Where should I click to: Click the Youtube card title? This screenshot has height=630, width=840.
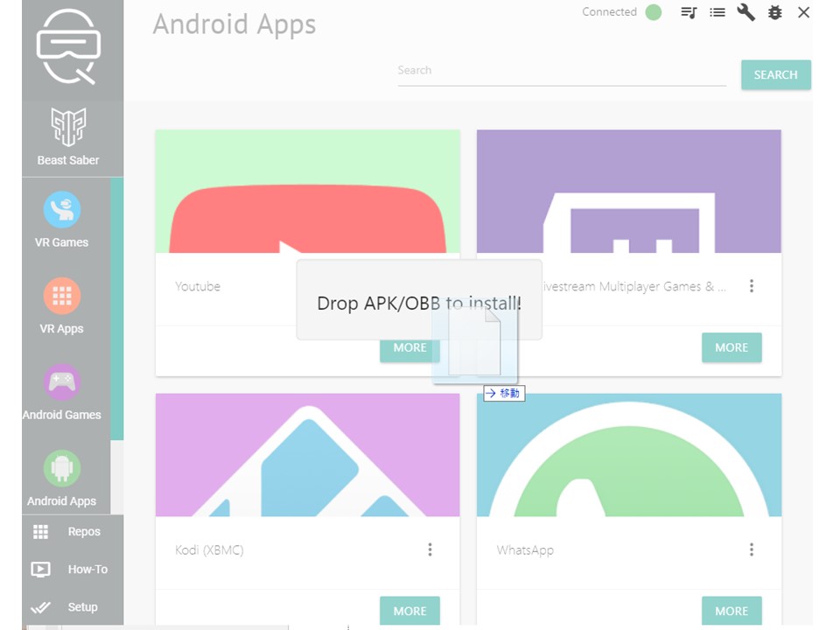tap(198, 287)
